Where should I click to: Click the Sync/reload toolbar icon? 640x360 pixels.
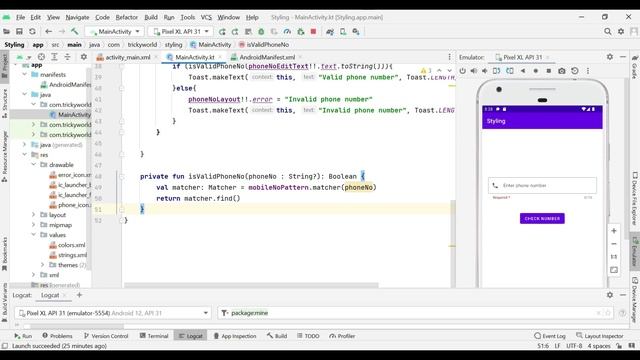pos(32,31)
